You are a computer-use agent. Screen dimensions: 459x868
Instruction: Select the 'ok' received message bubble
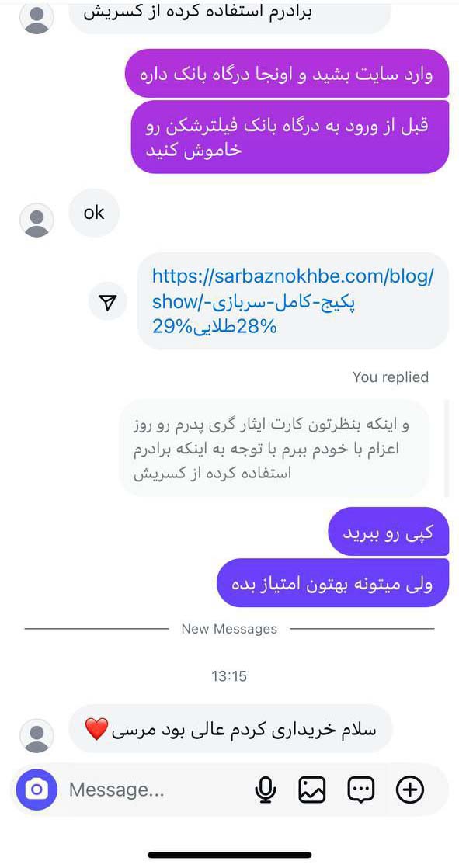coord(94,213)
